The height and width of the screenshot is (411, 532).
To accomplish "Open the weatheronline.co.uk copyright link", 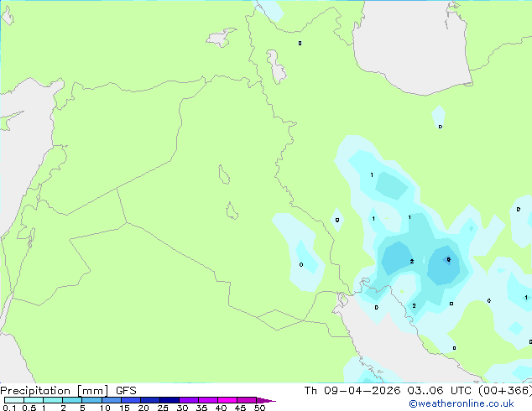I will tap(461, 403).
